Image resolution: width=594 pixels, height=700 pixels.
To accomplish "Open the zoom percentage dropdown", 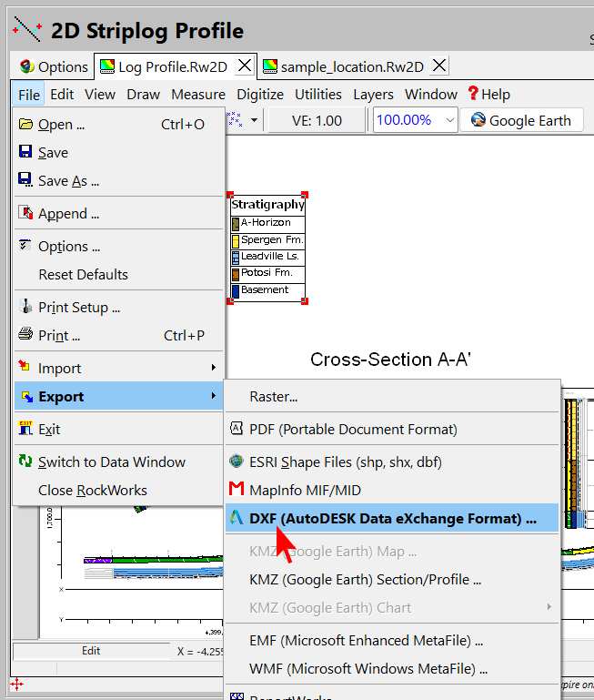I will click(x=449, y=120).
